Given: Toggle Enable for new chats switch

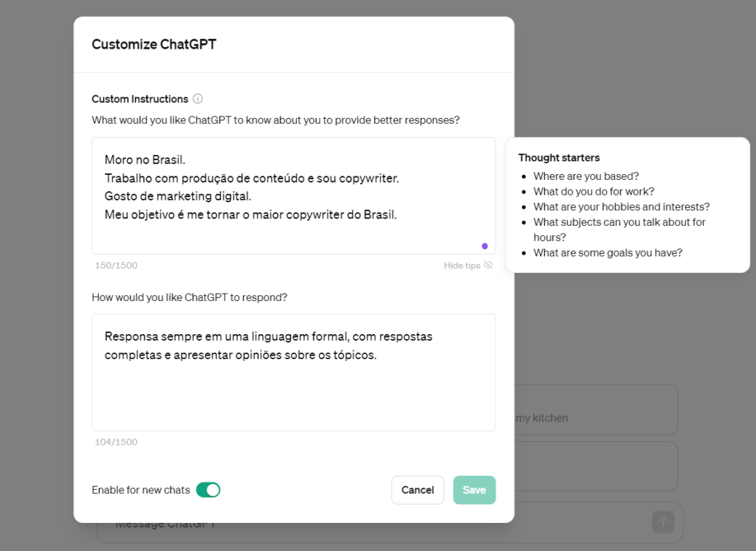Looking at the screenshot, I should 208,490.
